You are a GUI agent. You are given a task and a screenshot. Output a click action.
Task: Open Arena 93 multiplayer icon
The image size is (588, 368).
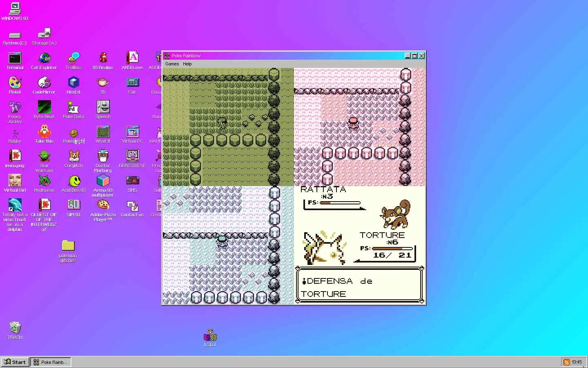(x=103, y=186)
